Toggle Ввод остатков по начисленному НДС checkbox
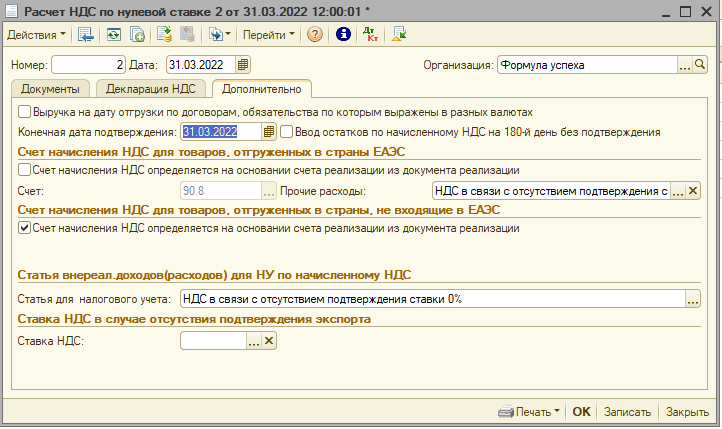722x429 pixels. coord(287,131)
